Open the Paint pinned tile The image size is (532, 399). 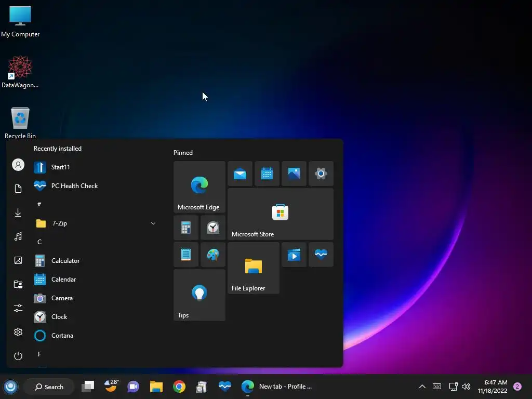tap(212, 255)
